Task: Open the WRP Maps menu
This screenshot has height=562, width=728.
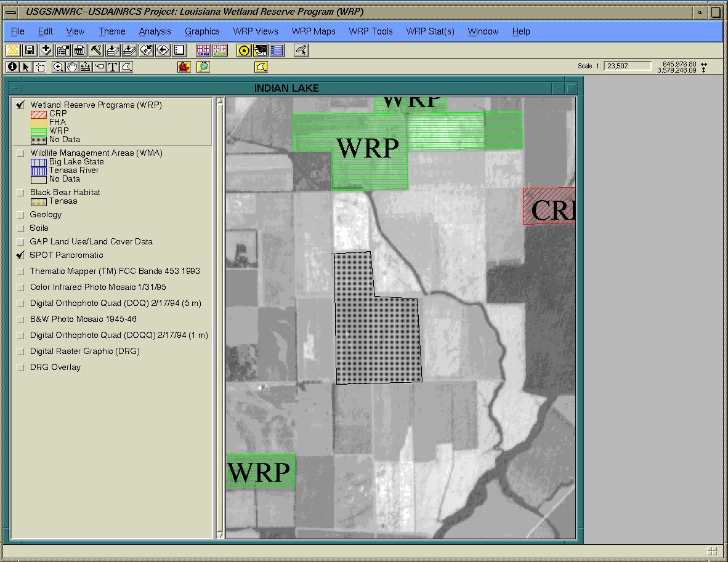Action: point(313,31)
